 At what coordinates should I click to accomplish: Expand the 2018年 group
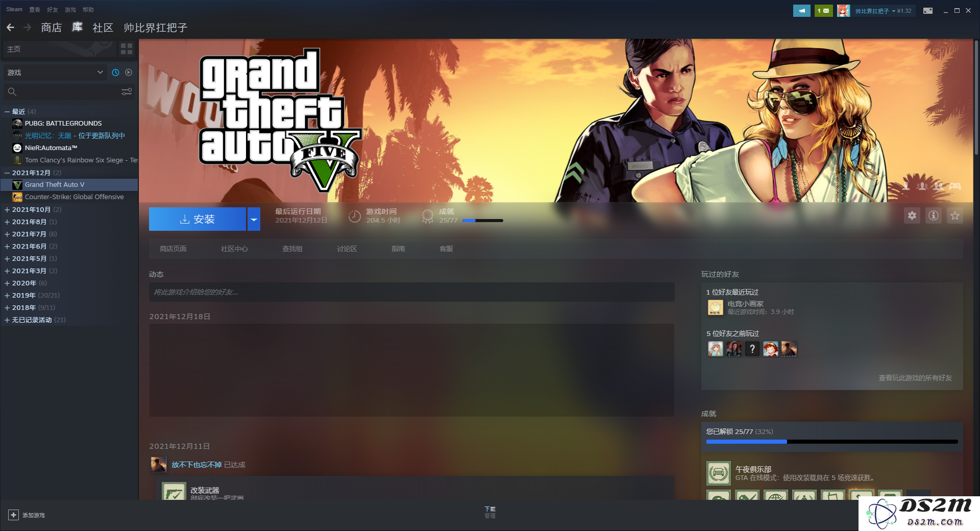pos(7,307)
